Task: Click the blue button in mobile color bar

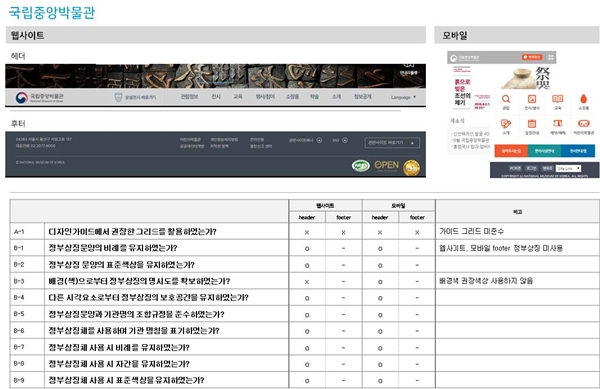Action: tap(578, 151)
